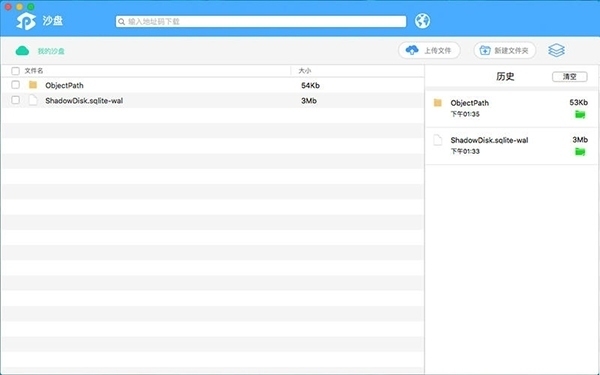The width and height of the screenshot is (600, 375).
Task: Open the stacked layers icon in the toolbar
Action: 556,50
